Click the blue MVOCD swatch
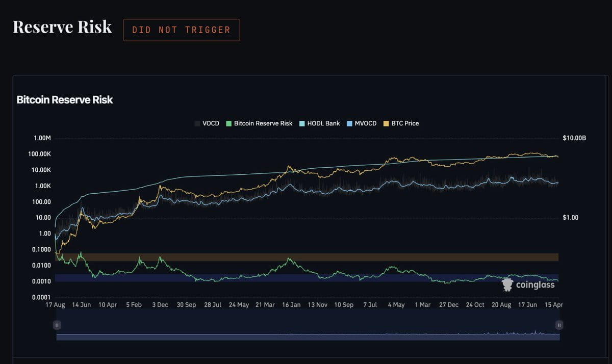 [x=349, y=123]
